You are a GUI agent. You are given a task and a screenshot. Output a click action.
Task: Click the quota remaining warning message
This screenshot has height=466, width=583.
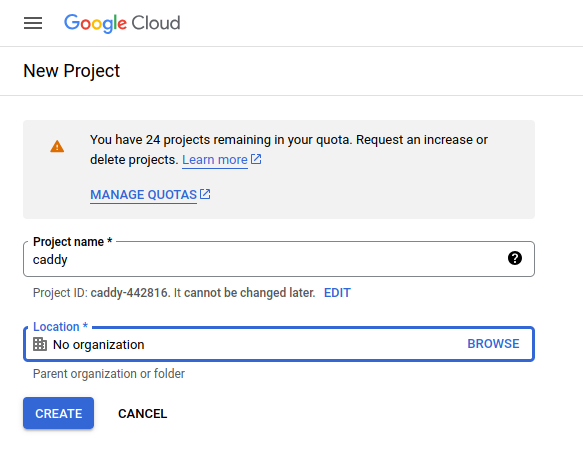coord(289,150)
